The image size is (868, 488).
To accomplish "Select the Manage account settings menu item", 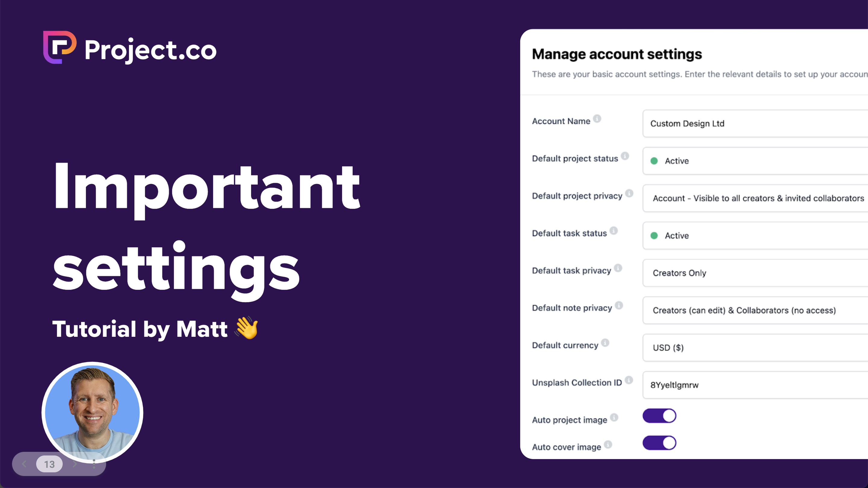I will pyautogui.click(x=618, y=54).
